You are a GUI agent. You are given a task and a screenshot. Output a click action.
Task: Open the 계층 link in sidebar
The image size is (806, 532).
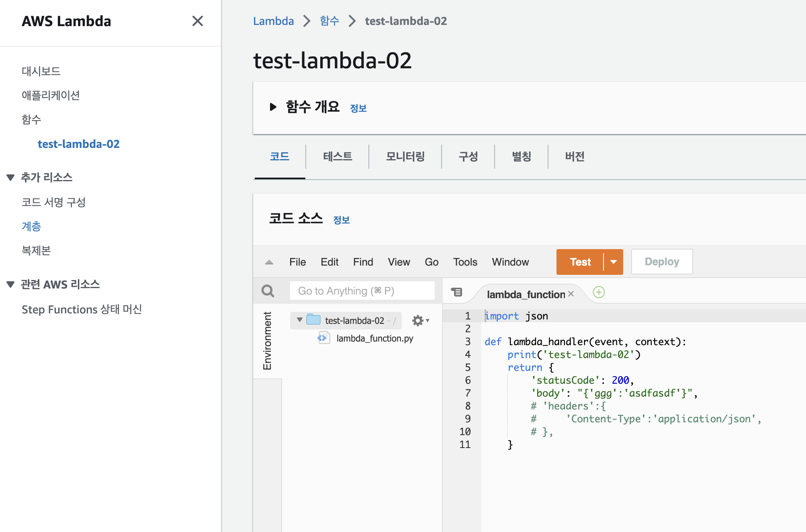click(31, 226)
